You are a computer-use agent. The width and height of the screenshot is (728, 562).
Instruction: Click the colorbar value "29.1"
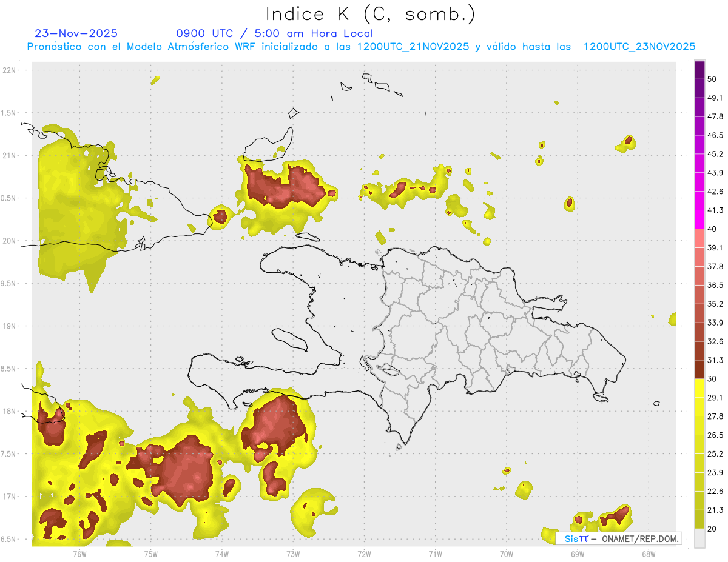tap(715, 398)
